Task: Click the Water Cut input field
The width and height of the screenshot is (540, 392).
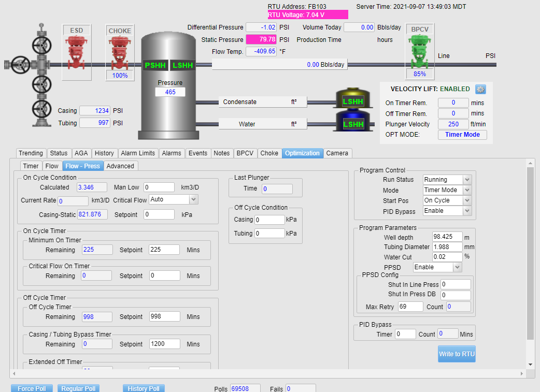Action: [x=447, y=257]
